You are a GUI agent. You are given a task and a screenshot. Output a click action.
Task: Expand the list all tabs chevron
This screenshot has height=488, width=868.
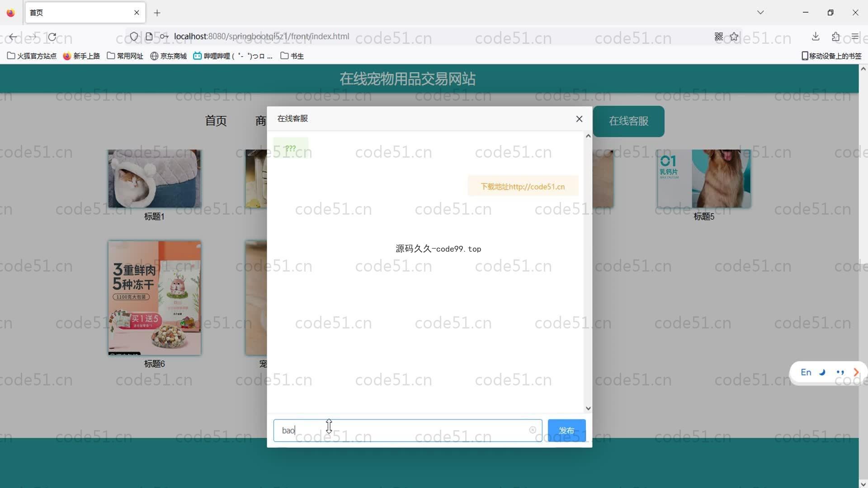pos(760,13)
